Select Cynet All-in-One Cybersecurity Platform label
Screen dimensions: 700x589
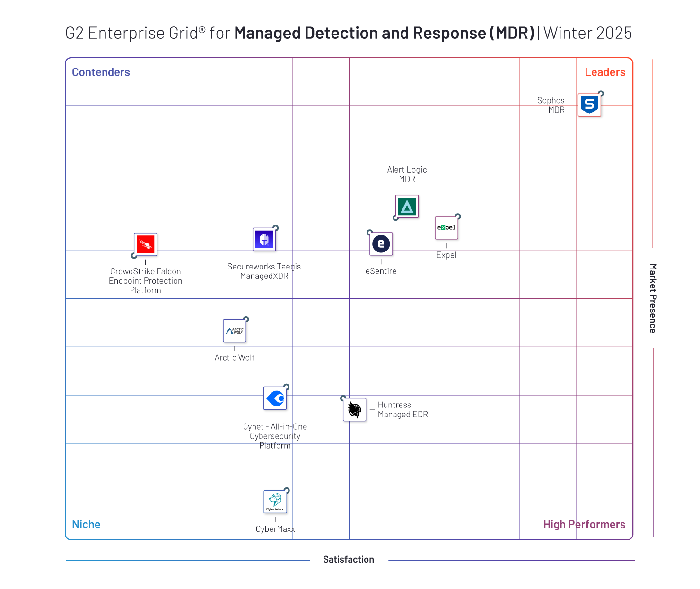click(x=275, y=436)
